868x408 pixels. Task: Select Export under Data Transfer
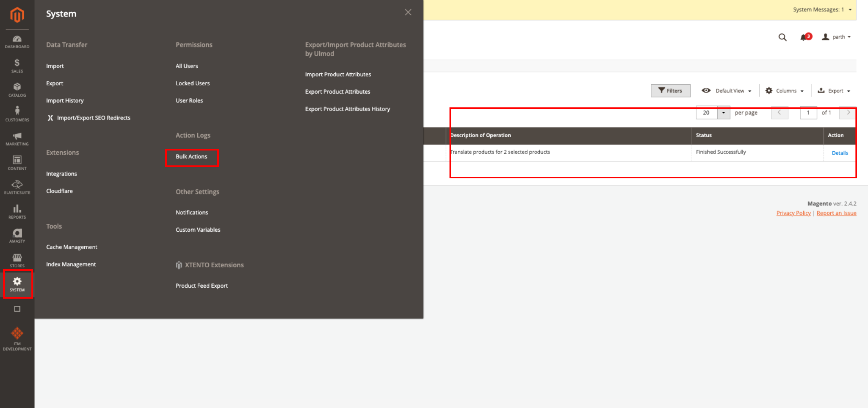tap(55, 83)
